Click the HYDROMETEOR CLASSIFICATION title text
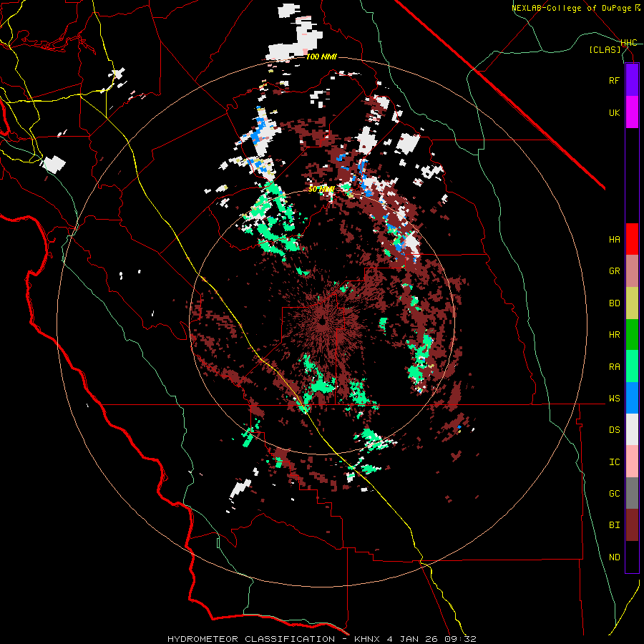 coord(250,639)
